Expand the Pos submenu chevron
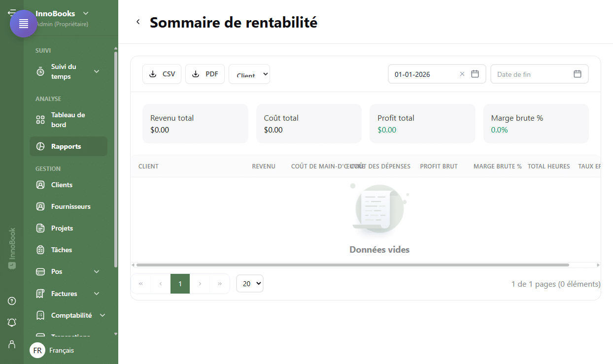Viewport: 613px width, 364px height. [97, 271]
